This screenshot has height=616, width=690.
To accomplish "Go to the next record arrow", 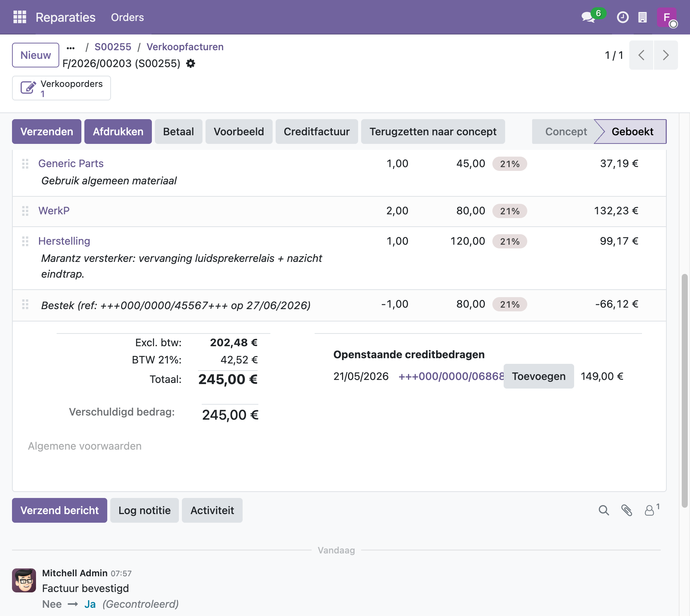I will (x=666, y=55).
